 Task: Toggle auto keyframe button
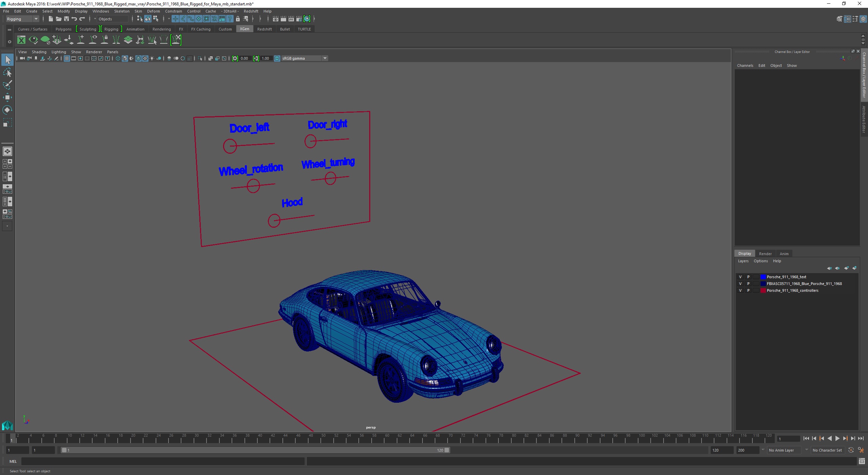click(851, 450)
